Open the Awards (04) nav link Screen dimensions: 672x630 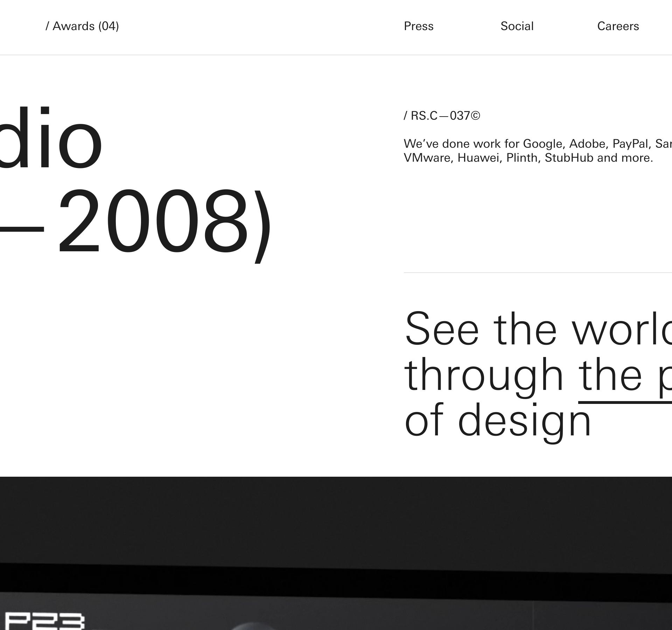(x=82, y=26)
